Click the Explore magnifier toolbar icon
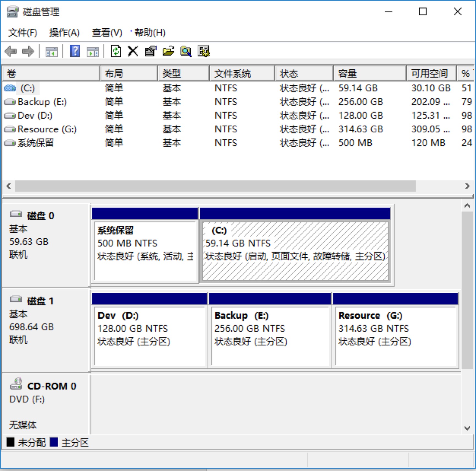 point(186,51)
